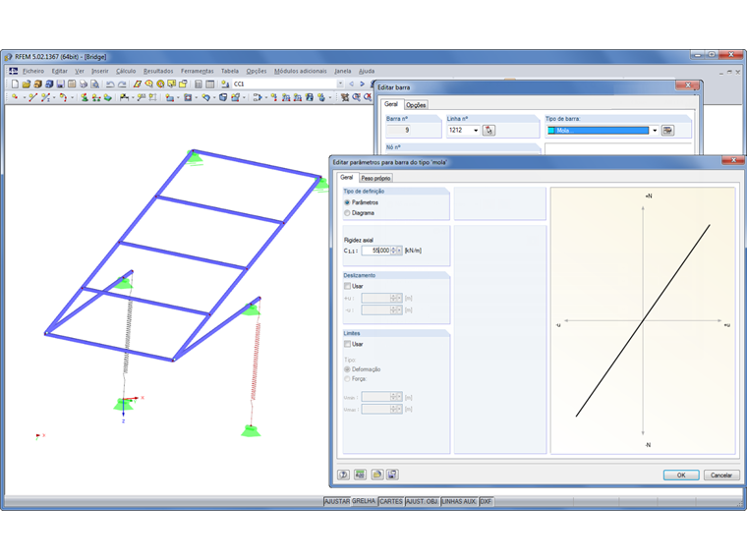Click the save-settings disk icon in dialog
This screenshot has height=560, width=747.
[392, 475]
